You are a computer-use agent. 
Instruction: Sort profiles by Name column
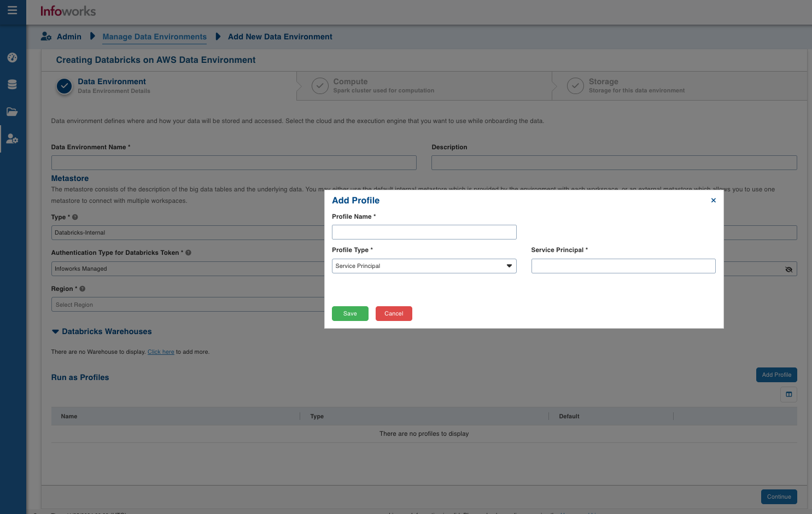(69, 416)
